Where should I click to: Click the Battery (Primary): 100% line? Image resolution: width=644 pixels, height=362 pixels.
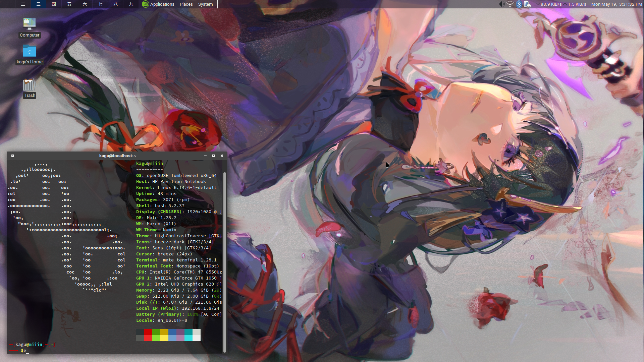[x=179, y=314]
